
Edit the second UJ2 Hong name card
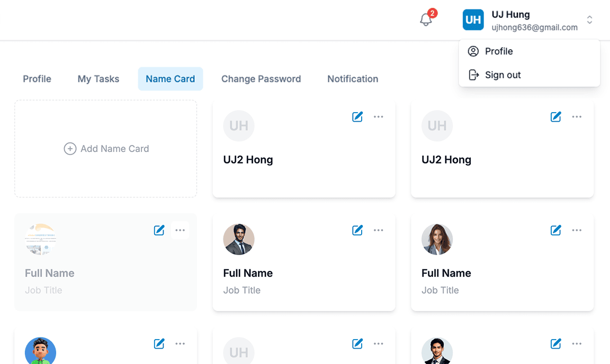point(555,117)
